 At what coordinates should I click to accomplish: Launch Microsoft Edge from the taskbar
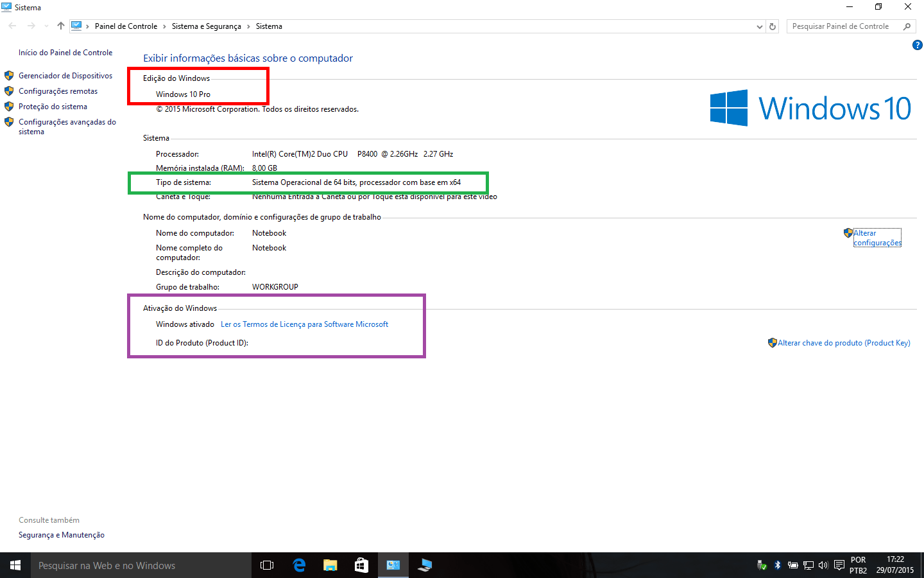tap(298, 565)
